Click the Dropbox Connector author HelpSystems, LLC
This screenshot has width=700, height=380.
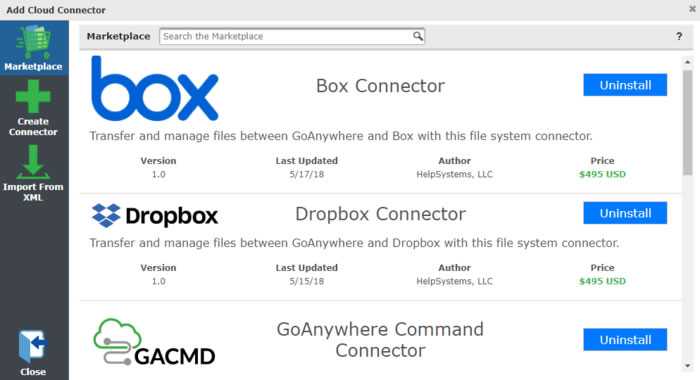(454, 281)
